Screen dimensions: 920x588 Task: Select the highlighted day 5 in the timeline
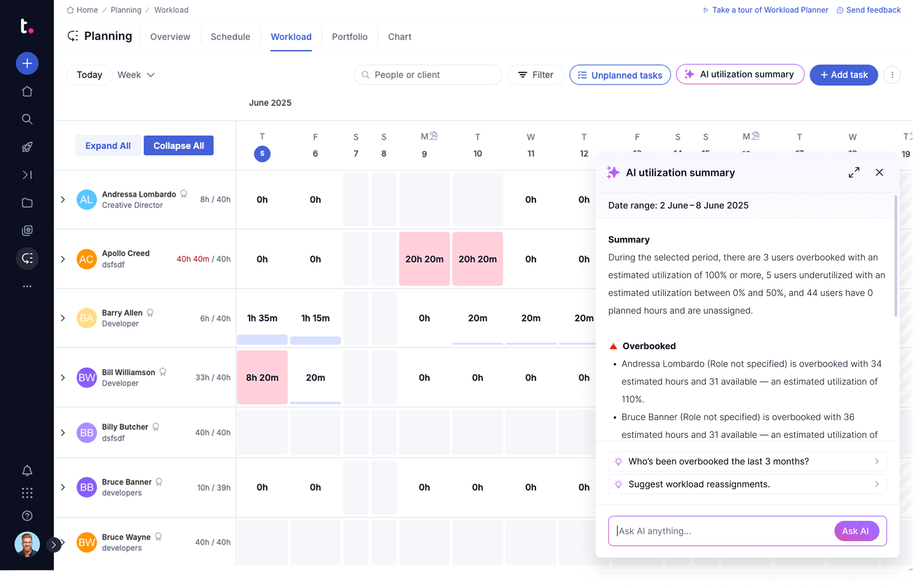point(262,153)
